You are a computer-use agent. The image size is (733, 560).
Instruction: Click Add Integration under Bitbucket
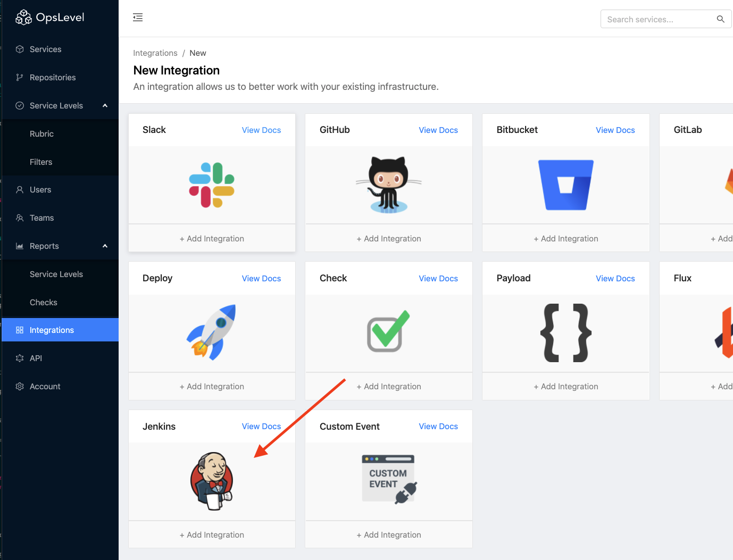[x=566, y=239]
